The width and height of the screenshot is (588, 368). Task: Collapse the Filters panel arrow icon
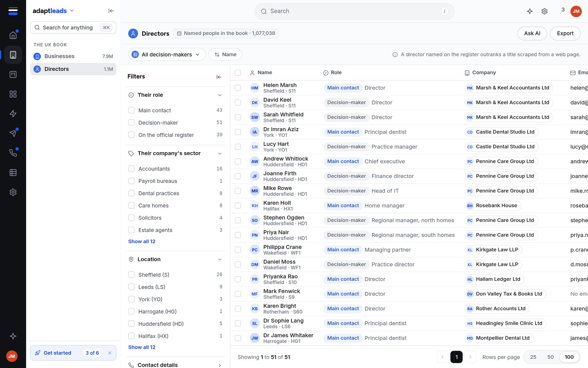pos(219,77)
